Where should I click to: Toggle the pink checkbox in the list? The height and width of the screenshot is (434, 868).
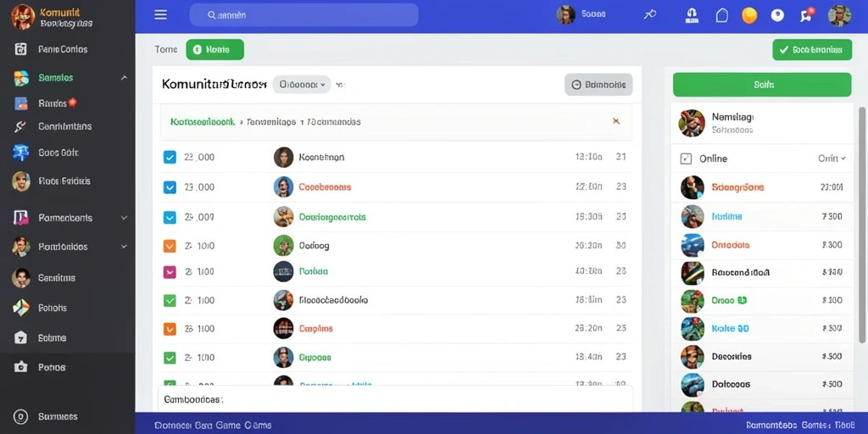pyautogui.click(x=170, y=272)
